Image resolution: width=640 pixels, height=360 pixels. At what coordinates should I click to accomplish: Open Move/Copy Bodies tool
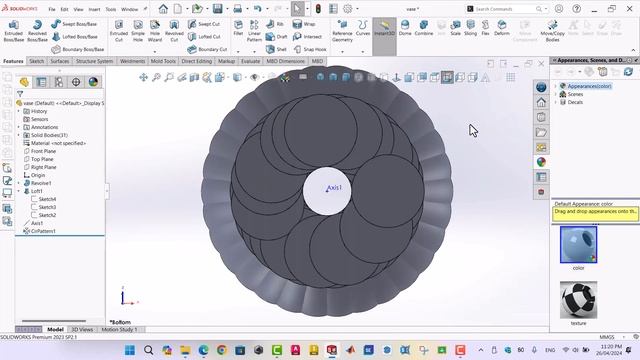[552, 31]
